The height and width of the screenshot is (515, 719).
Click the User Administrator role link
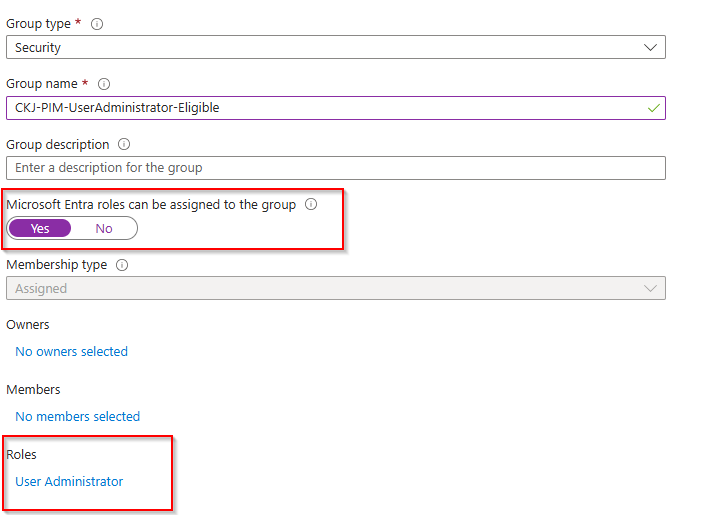(x=70, y=481)
